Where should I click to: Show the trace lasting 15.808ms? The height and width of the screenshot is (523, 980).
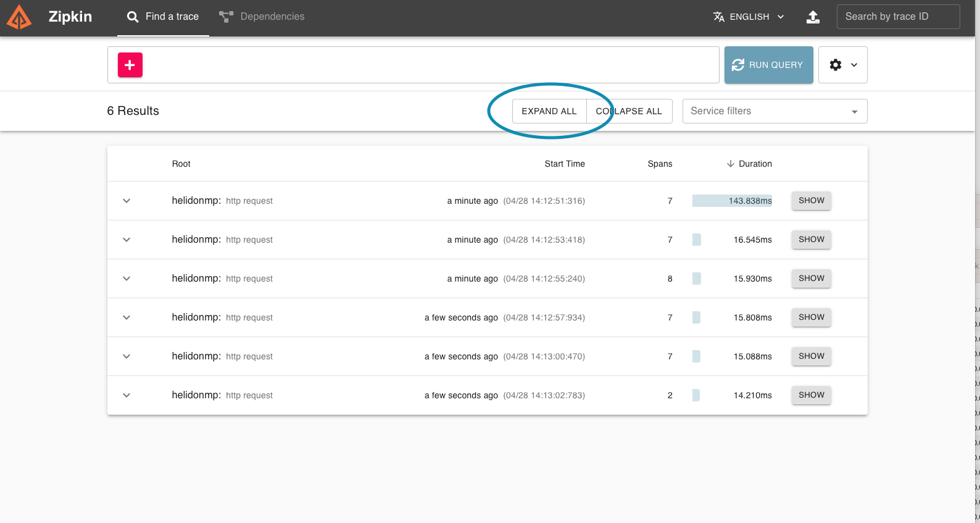811,317
